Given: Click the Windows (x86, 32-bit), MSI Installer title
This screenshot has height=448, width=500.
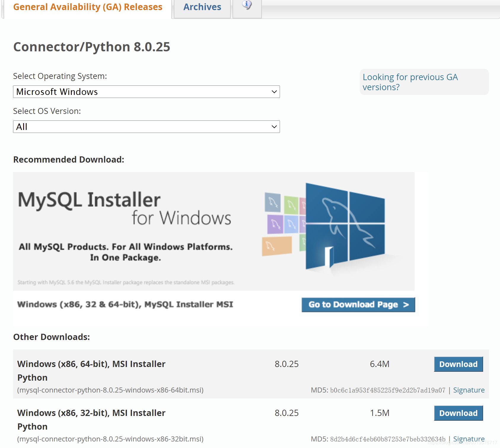Looking at the screenshot, I should point(91,420).
